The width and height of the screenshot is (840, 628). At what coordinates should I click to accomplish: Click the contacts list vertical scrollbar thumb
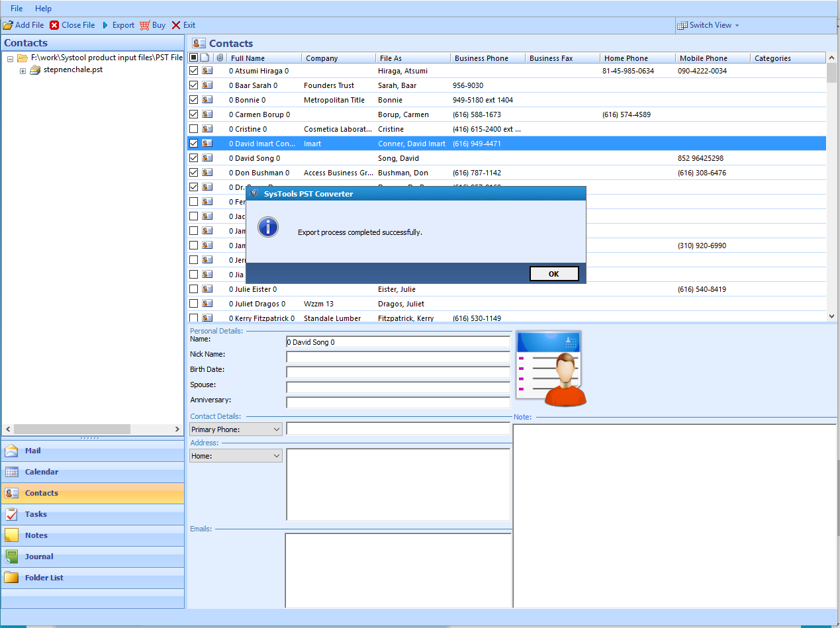pos(831,72)
